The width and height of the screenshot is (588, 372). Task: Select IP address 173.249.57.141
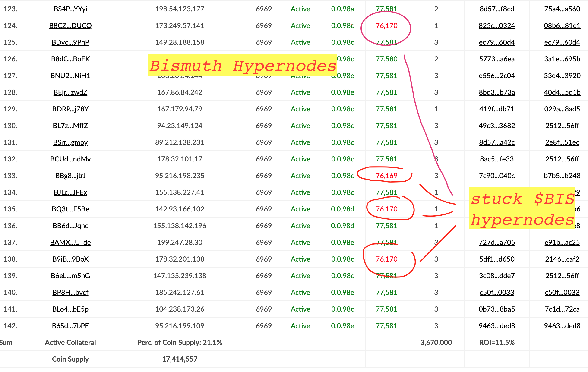pyautogui.click(x=180, y=26)
